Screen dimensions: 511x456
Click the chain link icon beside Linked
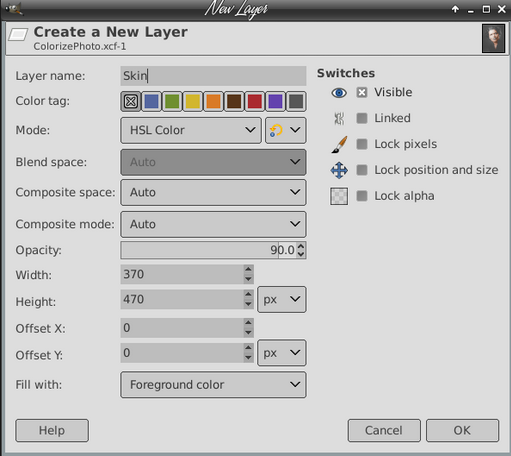(x=339, y=118)
